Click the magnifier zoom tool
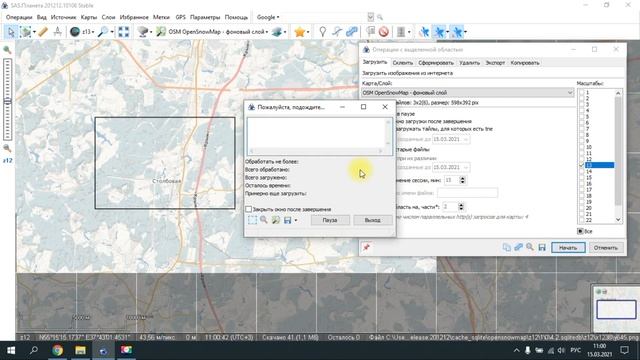This screenshot has height=360, width=640. tap(103, 32)
